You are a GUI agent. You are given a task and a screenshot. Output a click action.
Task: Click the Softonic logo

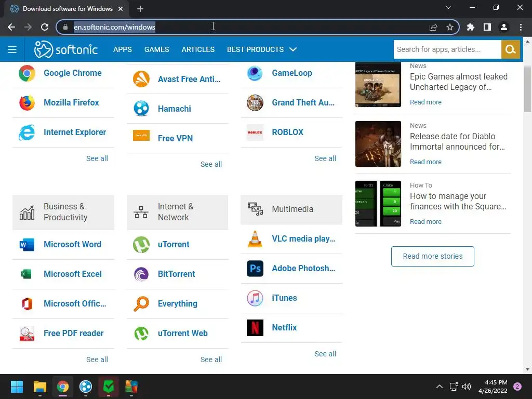[x=66, y=49]
